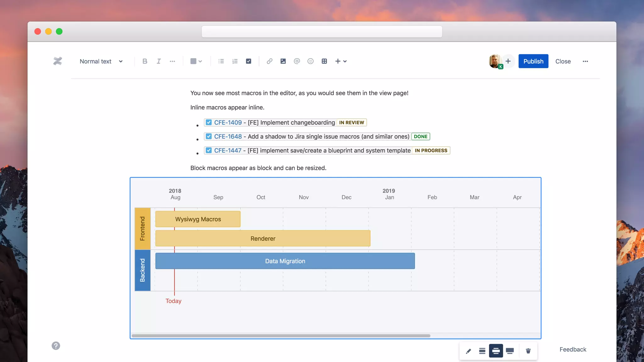The image size is (644, 362).
Task: Click the action item checkbox toolbar button
Action: pyautogui.click(x=248, y=61)
